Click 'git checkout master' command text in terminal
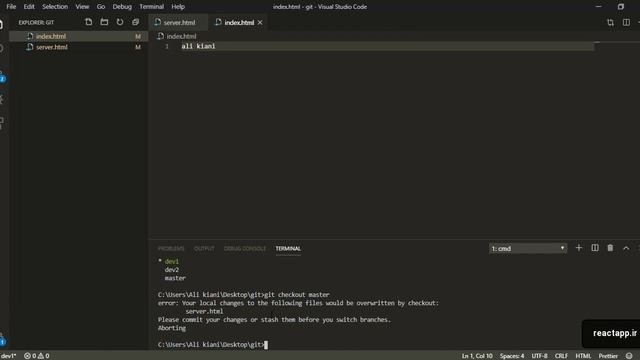This screenshot has width=640, height=360. 297,294
